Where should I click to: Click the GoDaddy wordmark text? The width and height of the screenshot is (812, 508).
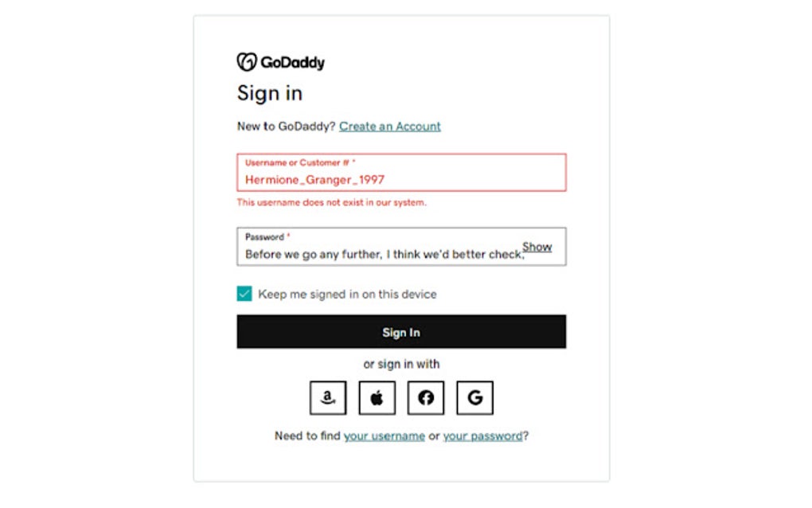292,62
